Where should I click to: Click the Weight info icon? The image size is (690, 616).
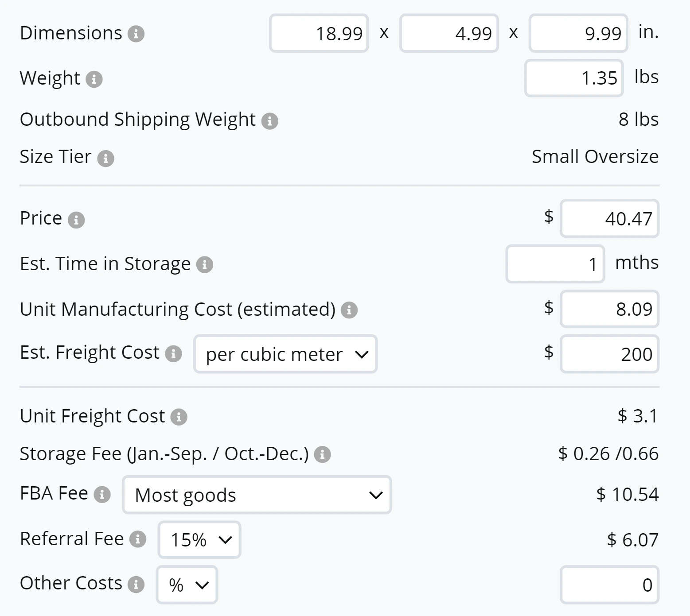pyautogui.click(x=94, y=79)
